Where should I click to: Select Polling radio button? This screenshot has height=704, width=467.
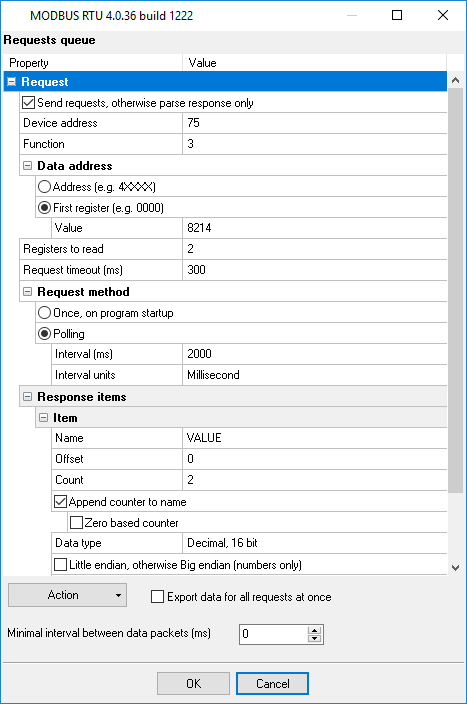tap(44, 334)
